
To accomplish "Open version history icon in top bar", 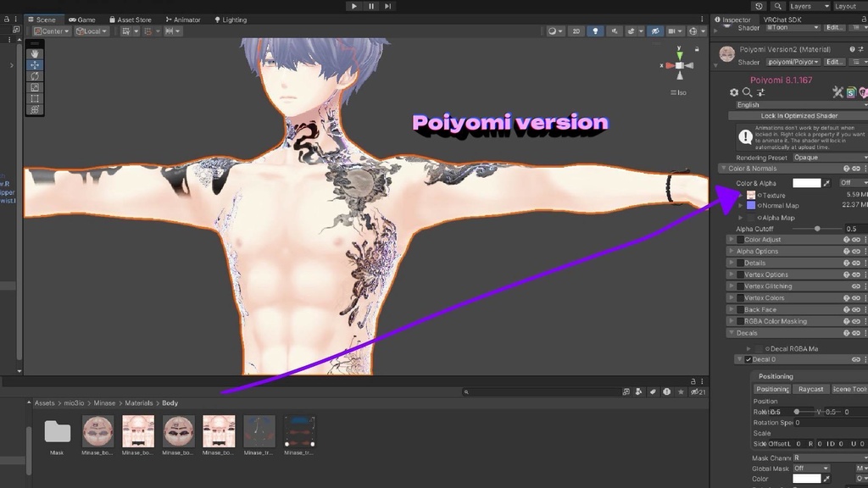I will [x=759, y=6].
